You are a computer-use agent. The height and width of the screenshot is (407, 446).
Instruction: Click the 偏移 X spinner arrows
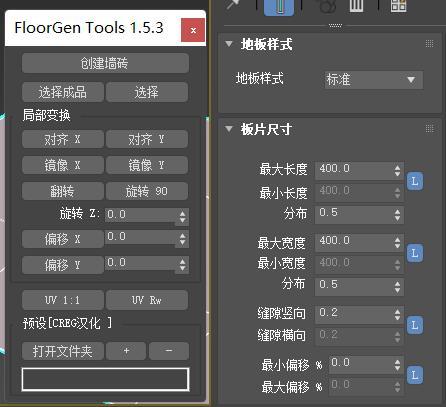point(182,239)
